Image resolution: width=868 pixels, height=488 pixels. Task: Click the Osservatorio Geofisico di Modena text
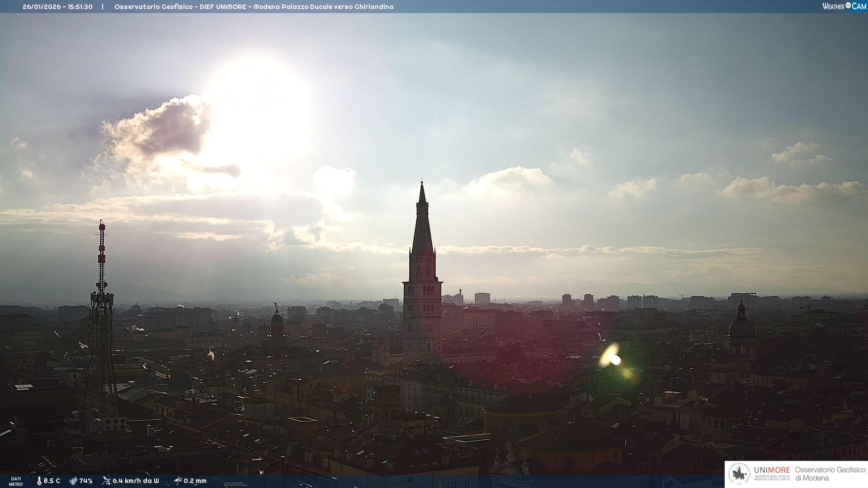[x=830, y=474]
